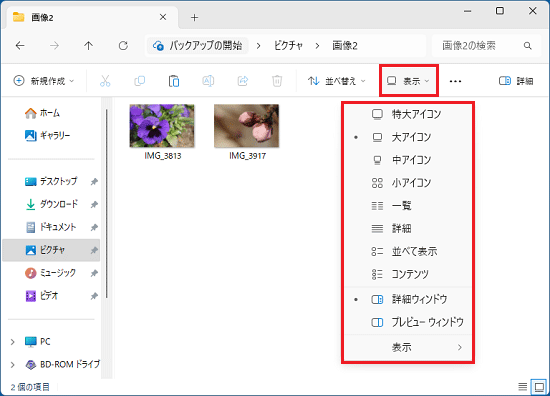The height and width of the screenshot is (396, 550).
Task: Click the cloud backup icon in address bar
Action: click(158, 46)
